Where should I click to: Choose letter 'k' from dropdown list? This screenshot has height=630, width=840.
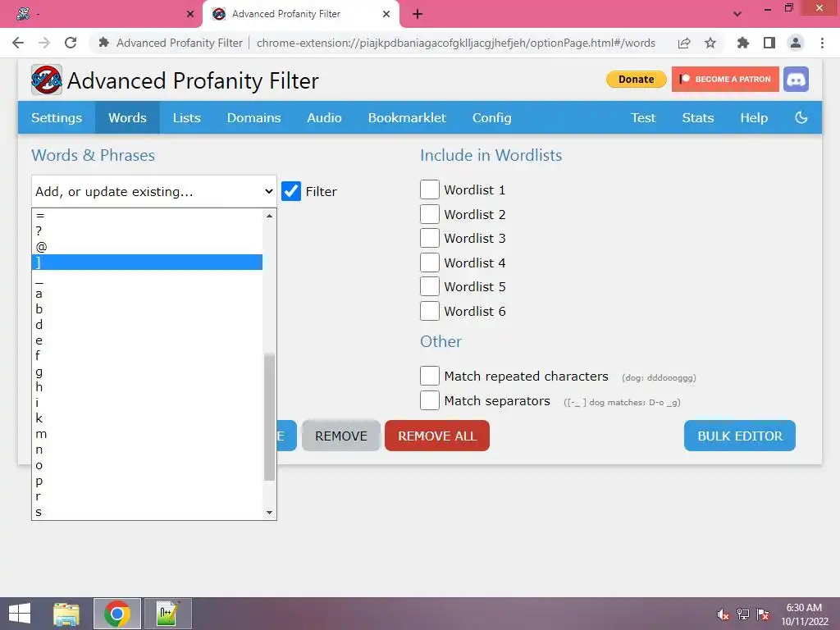tap(147, 418)
